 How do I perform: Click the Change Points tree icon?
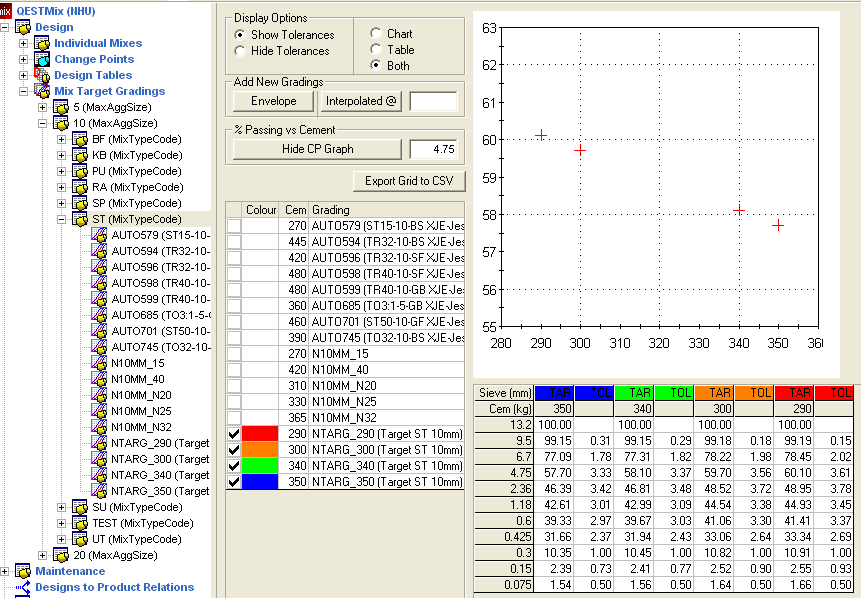coord(42,59)
